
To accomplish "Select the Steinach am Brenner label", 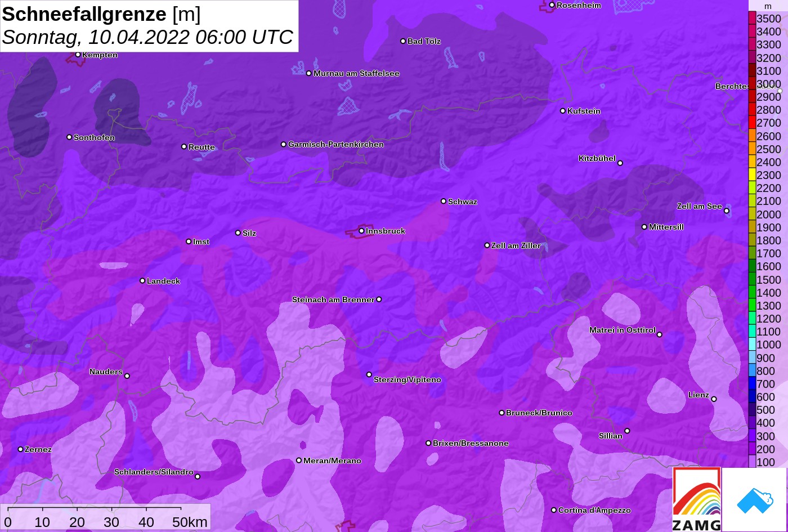I will (333, 300).
